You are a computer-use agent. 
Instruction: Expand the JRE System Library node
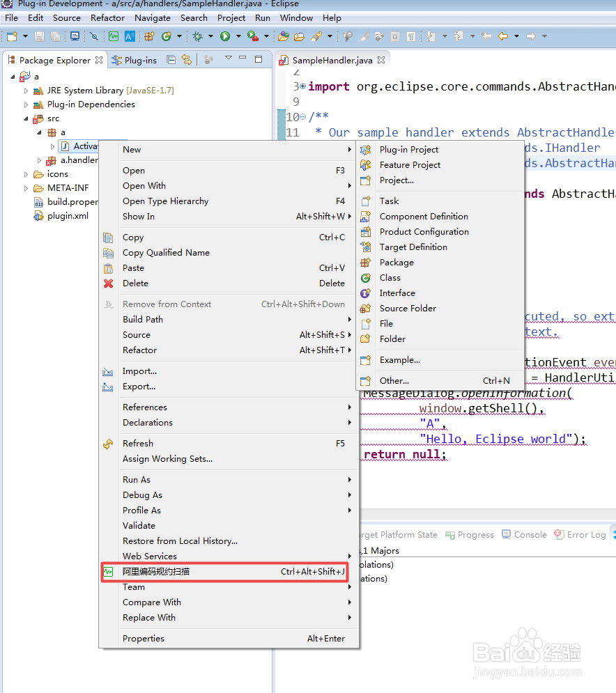[x=26, y=91]
